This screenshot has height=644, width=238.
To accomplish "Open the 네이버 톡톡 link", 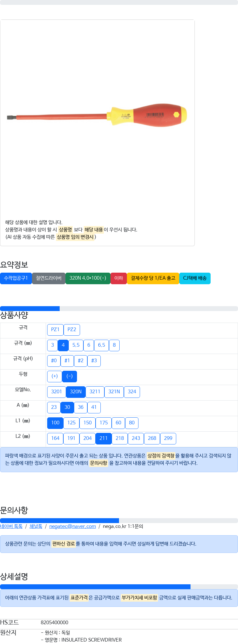I will [x=11, y=526].
